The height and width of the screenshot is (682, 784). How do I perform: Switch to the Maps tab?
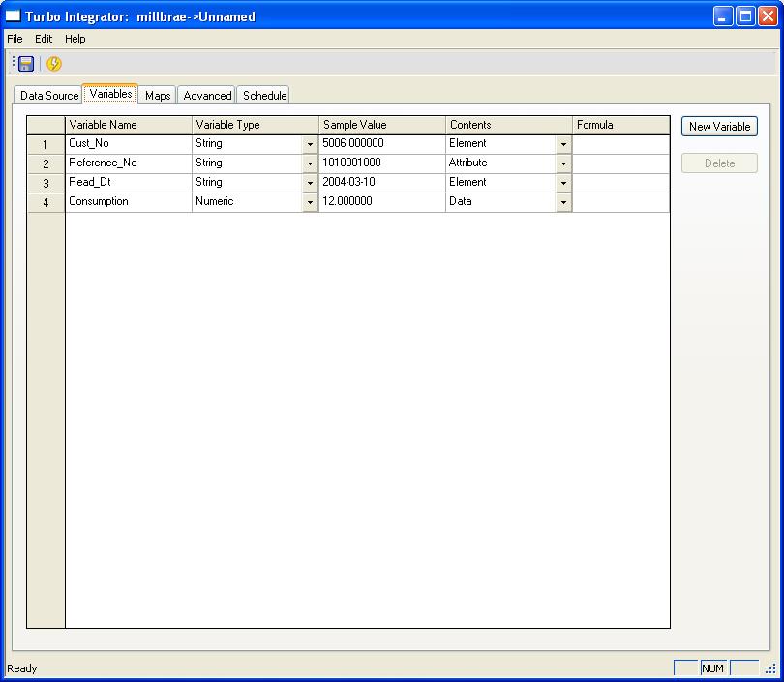[x=158, y=96]
